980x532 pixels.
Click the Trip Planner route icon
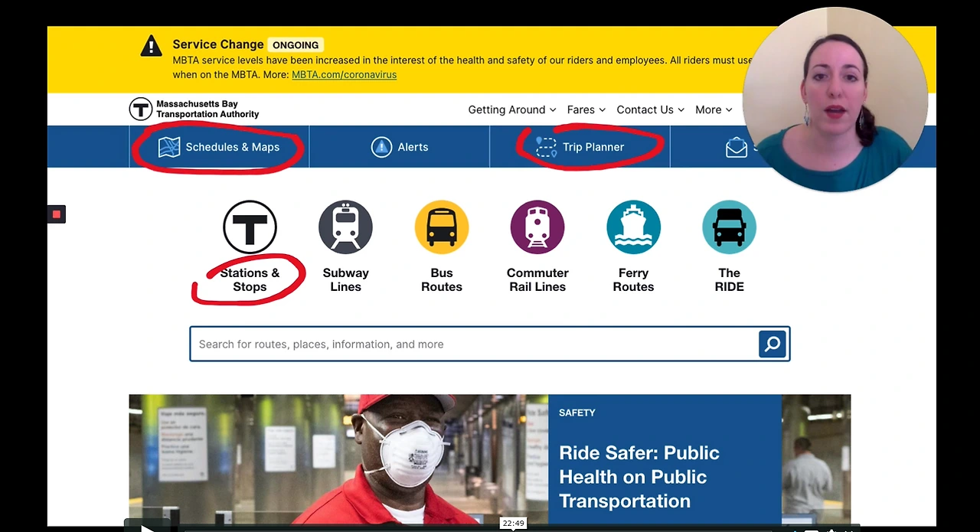[x=546, y=147]
